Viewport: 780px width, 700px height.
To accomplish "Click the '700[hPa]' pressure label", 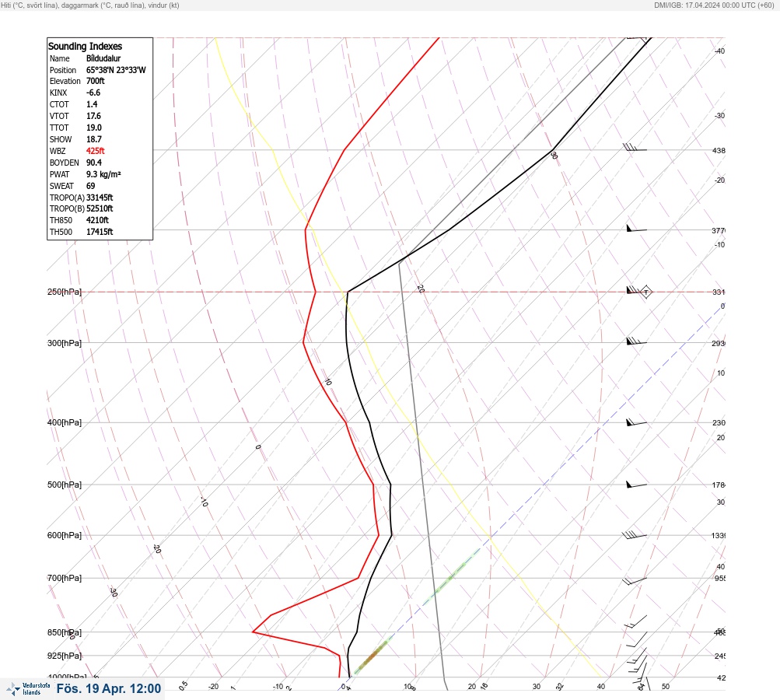I will pos(65,578).
